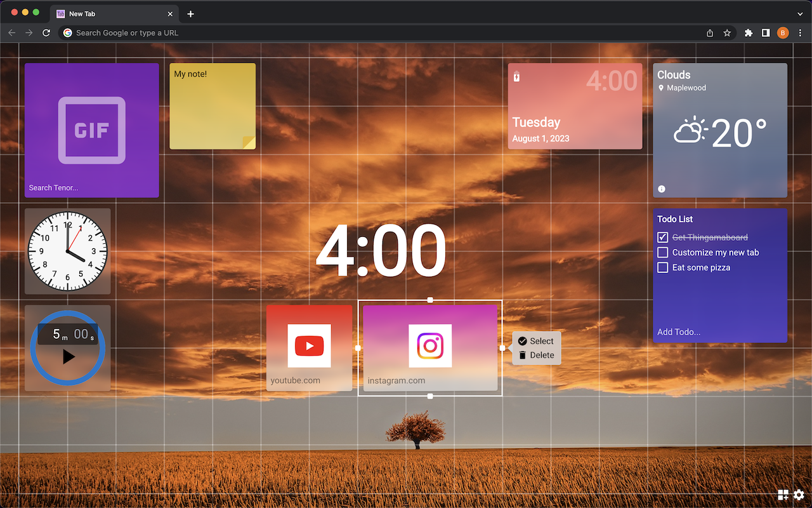Open a new browser tab

point(190,14)
